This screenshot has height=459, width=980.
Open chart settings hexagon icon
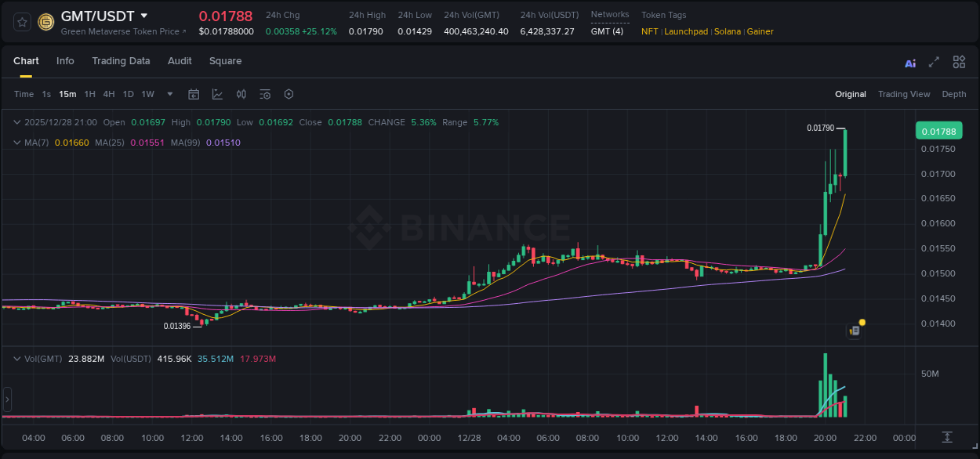pos(289,93)
